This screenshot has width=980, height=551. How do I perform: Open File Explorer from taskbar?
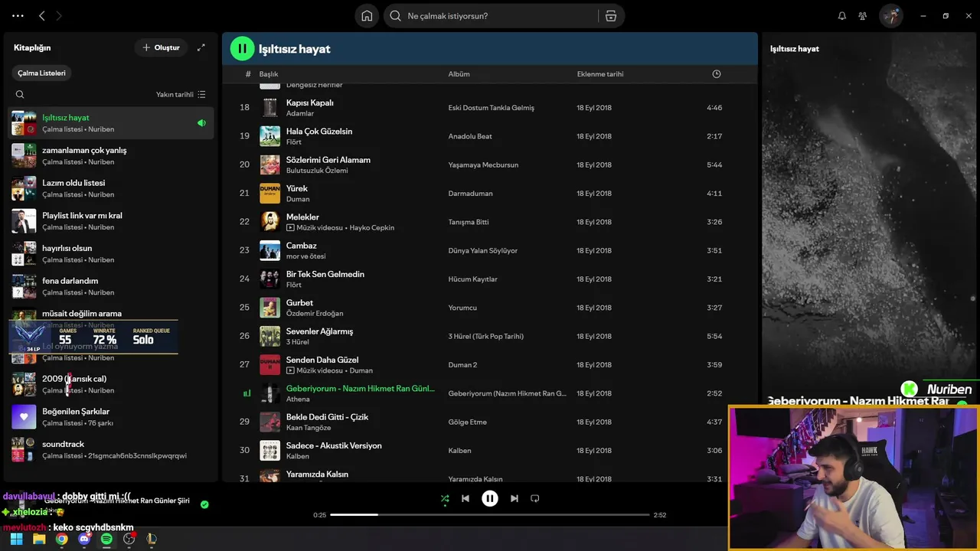tap(39, 539)
